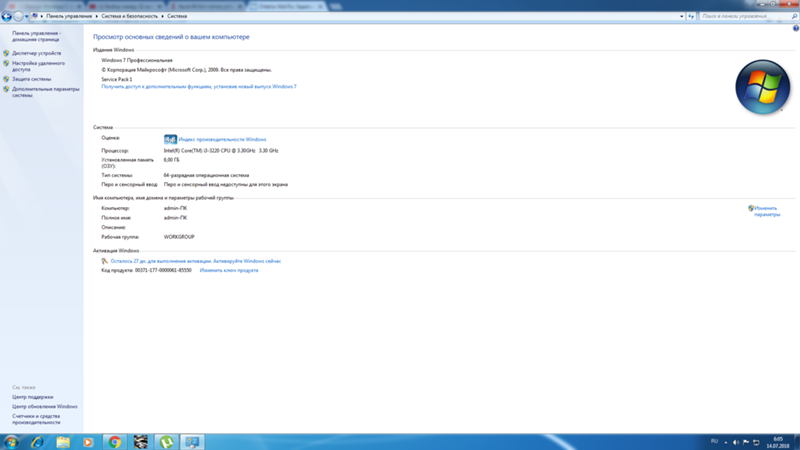800x450 pixels.
Task: Switch input language via RU indicator
Action: pos(714,441)
